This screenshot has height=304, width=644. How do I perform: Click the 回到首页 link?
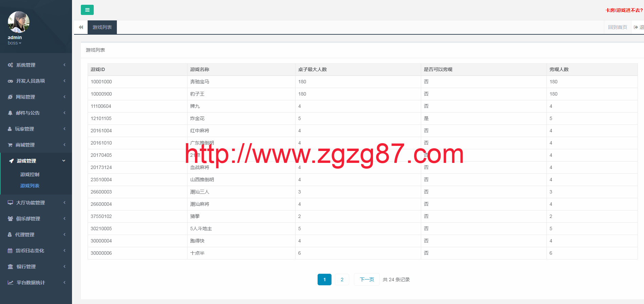pyautogui.click(x=617, y=27)
